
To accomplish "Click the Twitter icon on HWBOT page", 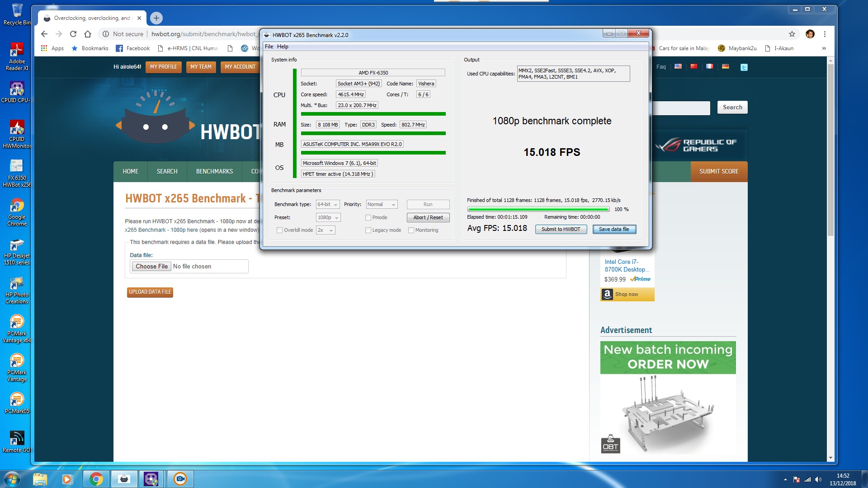I will tap(744, 67).
